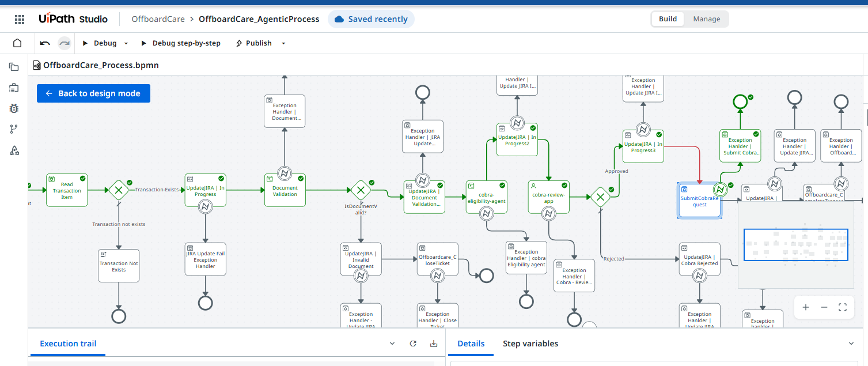868x366 pixels.
Task: Open the Step variables tab
Action: tap(530, 344)
